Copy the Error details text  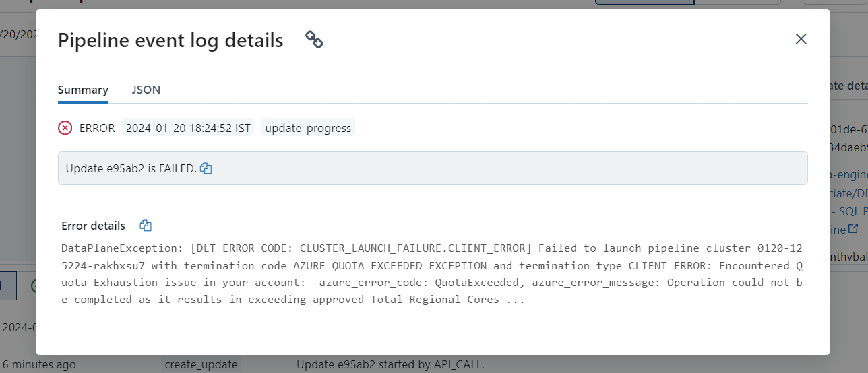click(x=146, y=226)
